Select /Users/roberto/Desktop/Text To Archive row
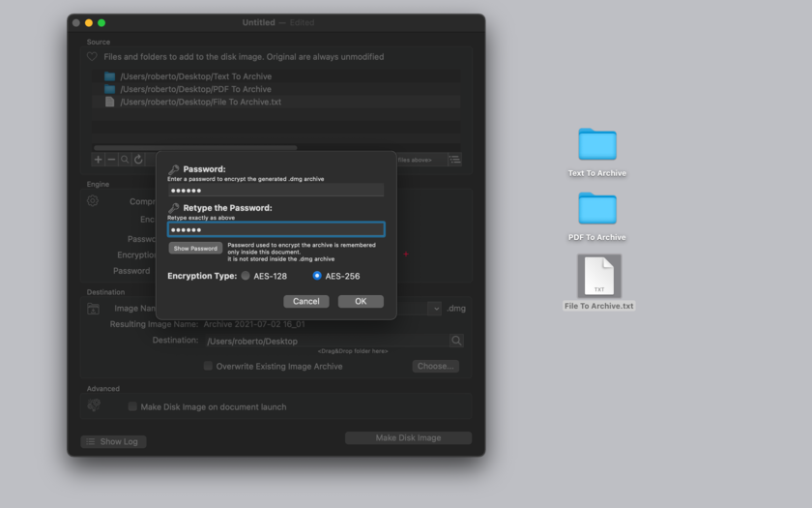This screenshot has height=508, width=812. (x=276, y=76)
